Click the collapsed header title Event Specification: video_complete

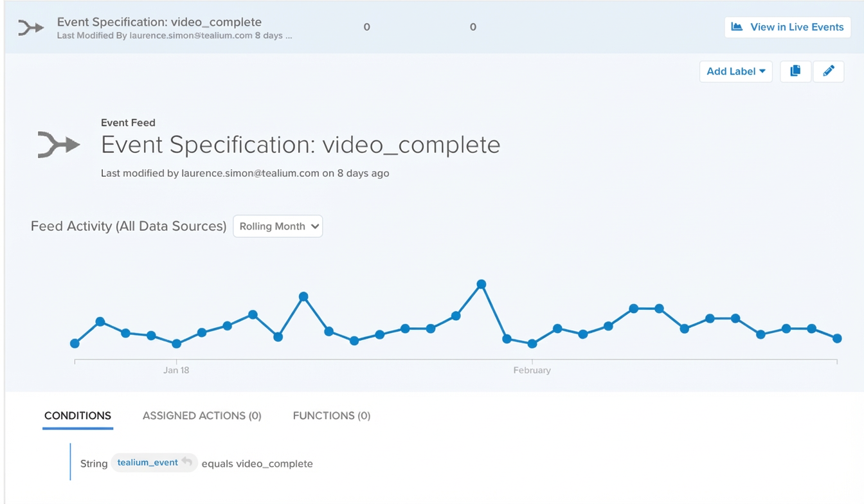tap(159, 22)
